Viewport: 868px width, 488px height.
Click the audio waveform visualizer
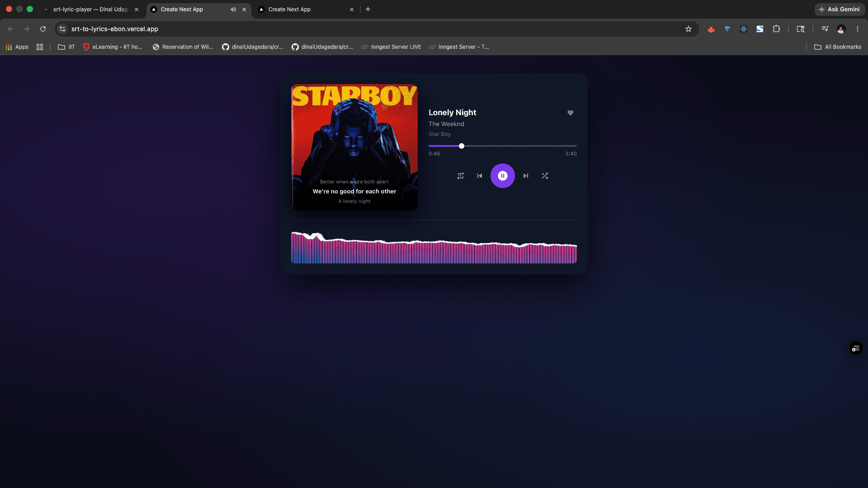click(434, 247)
